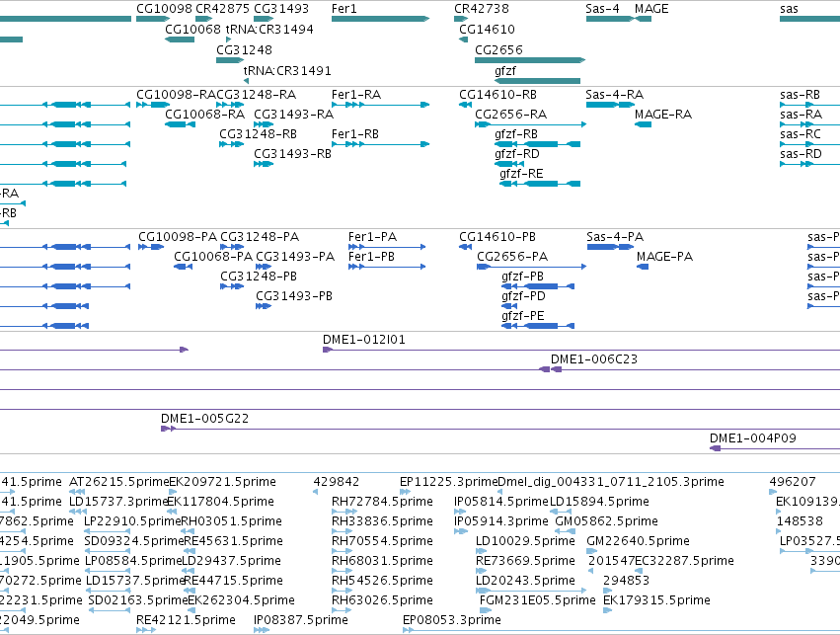Select the CG10068-PA protein label

pos(213,257)
